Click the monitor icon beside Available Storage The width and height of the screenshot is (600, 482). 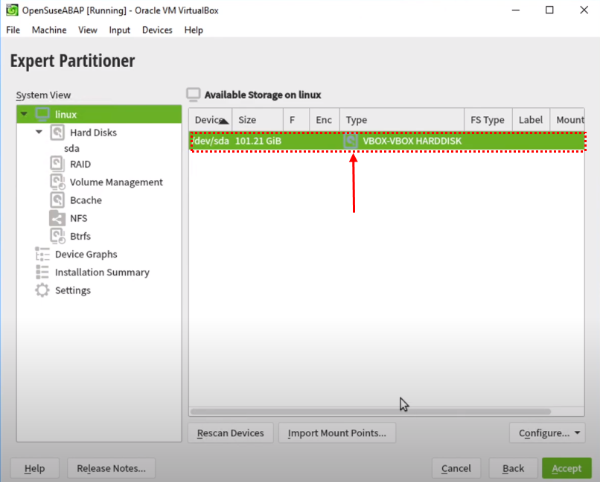pyautogui.click(x=193, y=94)
